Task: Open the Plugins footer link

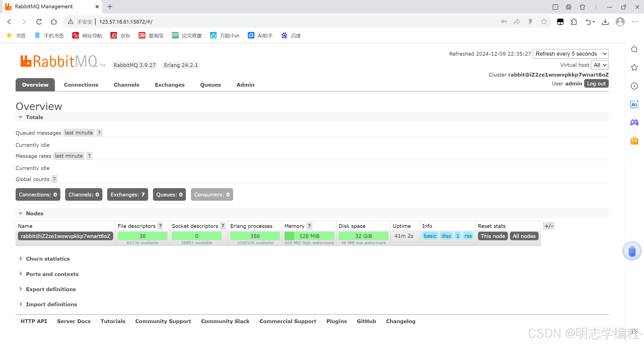Action: tap(336, 321)
